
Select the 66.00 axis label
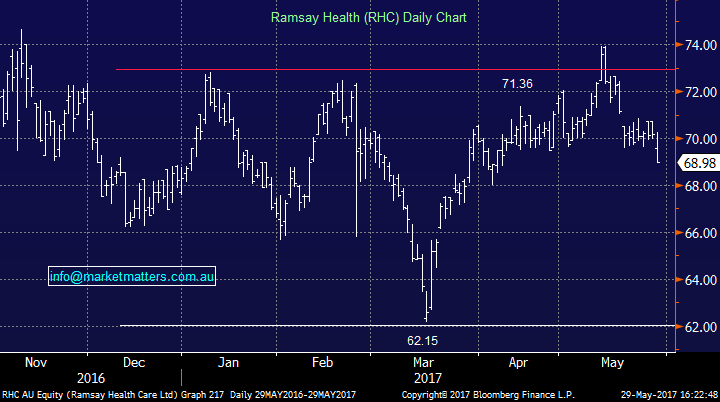[701, 233]
